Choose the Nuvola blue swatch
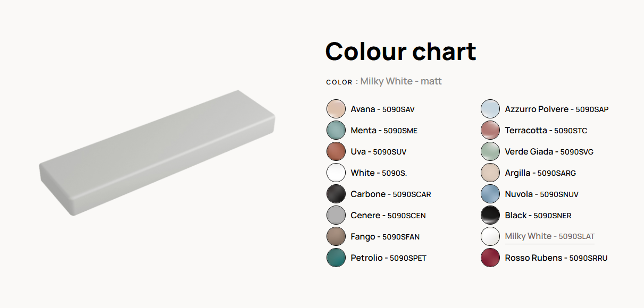This screenshot has width=644, height=308. pos(490,194)
